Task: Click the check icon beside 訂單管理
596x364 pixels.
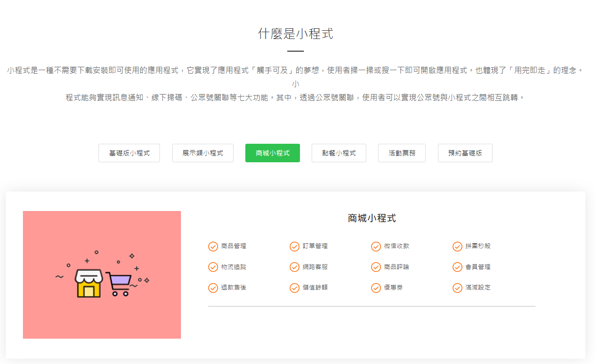Action: coord(295,247)
